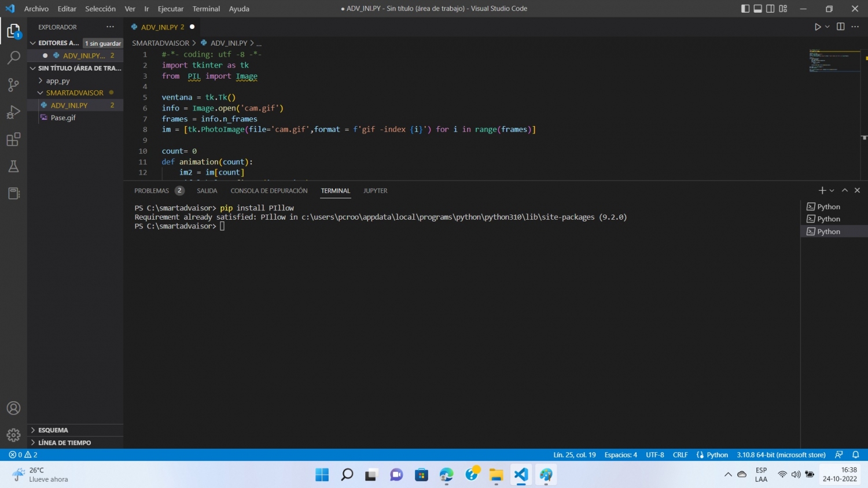The height and width of the screenshot is (488, 868).
Task: Open Run and Debug view
Action: tap(13, 112)
